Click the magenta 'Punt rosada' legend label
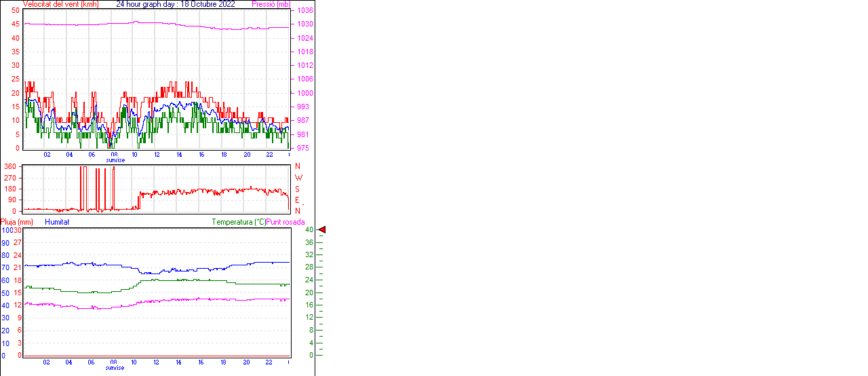The height and width of the screenshot is (376, 868). 285,222
